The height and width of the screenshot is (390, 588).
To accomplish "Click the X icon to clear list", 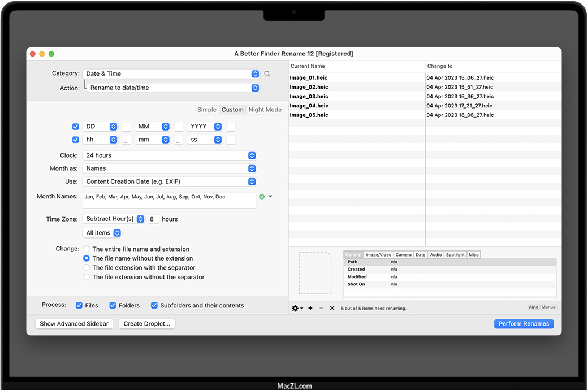I will pyautogui.click(x=332, y=308).
